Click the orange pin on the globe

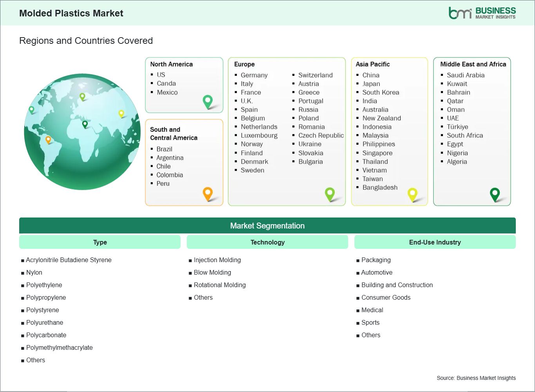48,139
